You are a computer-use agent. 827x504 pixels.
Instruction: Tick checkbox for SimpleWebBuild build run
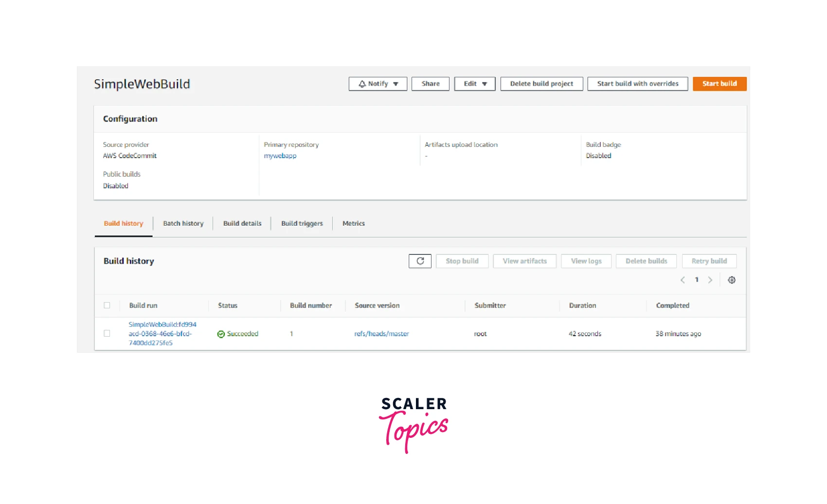coord(107,334)
